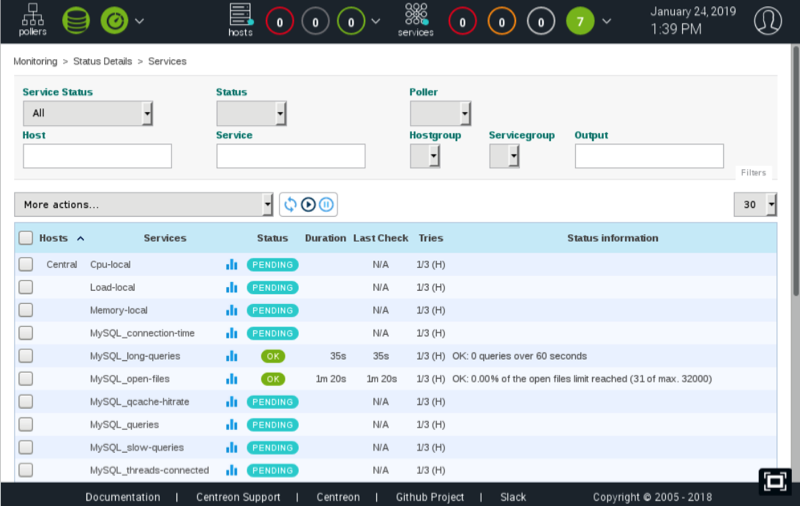Click the pollers icon in top bar
This screenshot has width=800, height=506.
click(32, 18)
